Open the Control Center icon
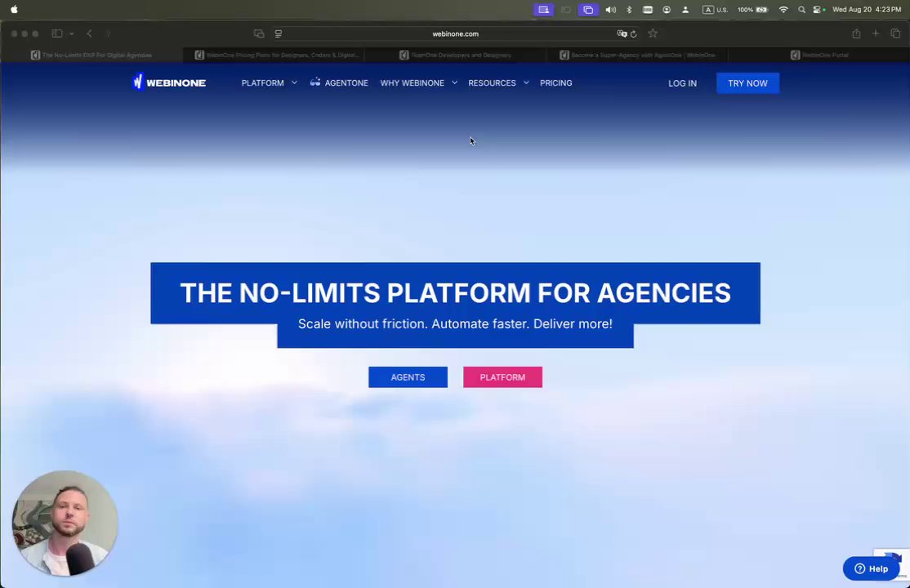This screenshot has width=910, height=588. (819, 9)
